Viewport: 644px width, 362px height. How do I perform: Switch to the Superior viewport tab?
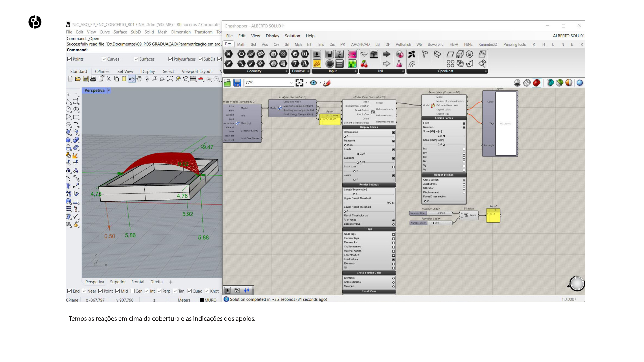118,282
